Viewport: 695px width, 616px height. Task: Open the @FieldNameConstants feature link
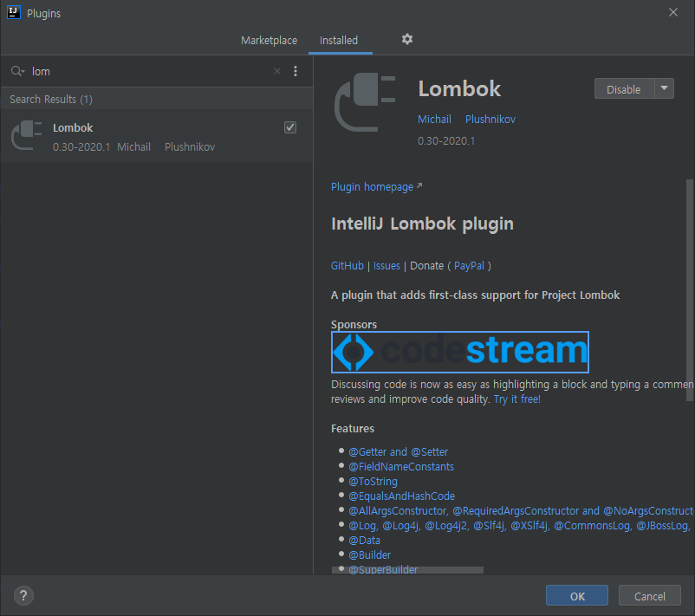coord(401,466)
